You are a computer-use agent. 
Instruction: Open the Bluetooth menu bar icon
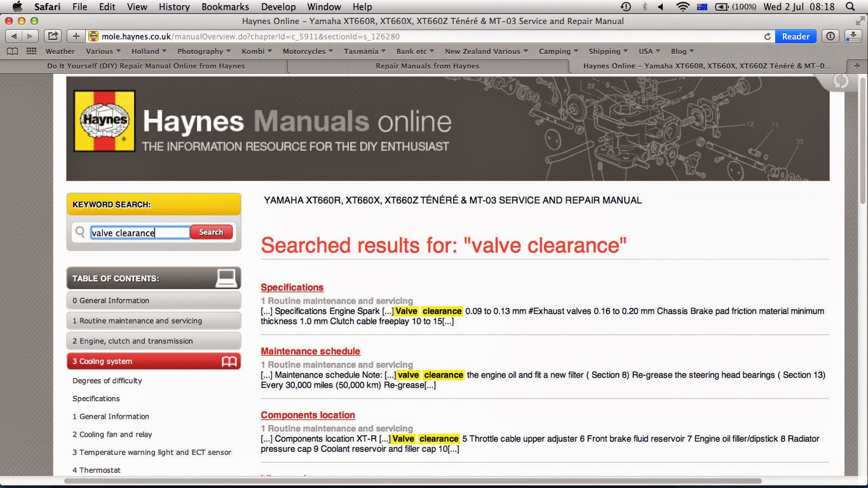click(644, 6)
